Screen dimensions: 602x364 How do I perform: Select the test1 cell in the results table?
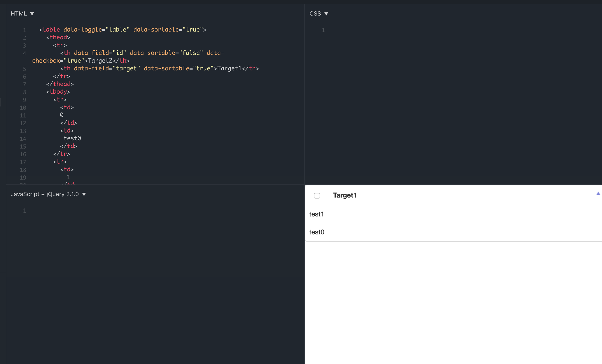316,214
